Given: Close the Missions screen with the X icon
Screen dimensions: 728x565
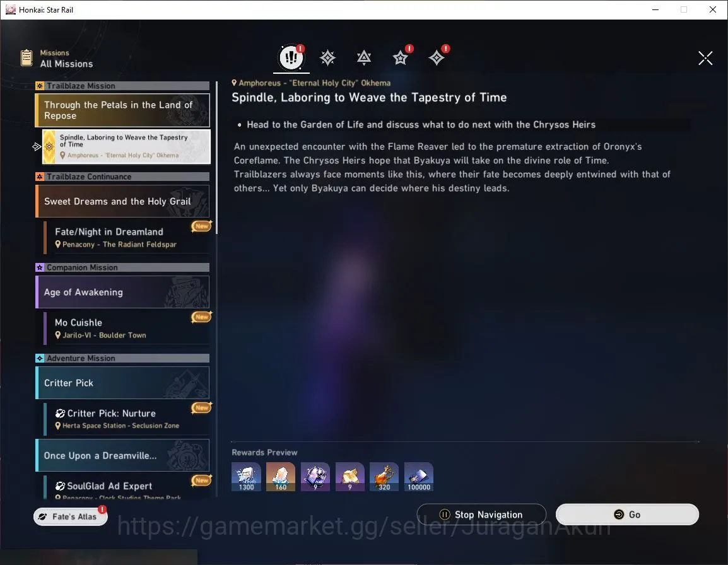Looking at the screenshot, I should click(705, 58).
